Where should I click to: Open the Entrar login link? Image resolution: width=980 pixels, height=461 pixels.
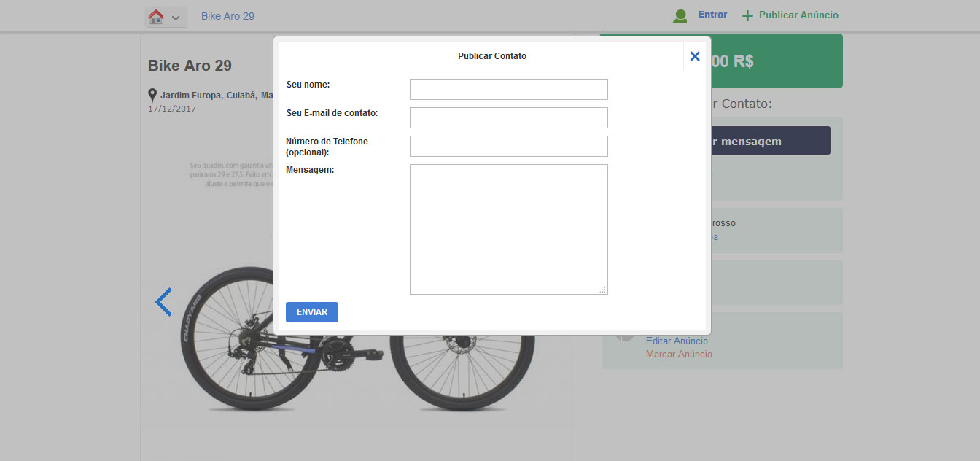[712, 15]
